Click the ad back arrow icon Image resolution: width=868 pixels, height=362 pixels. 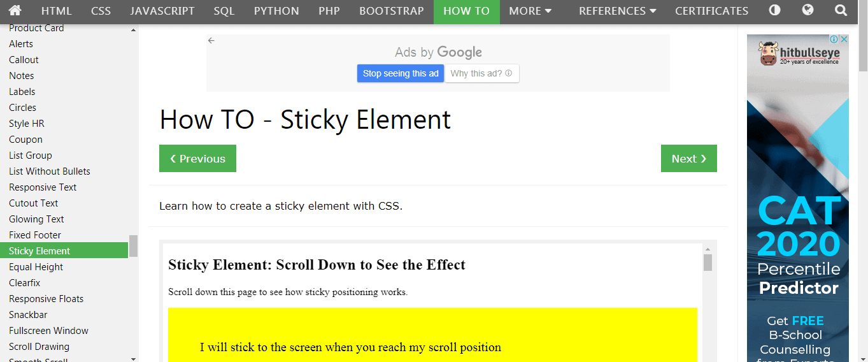click(x=211, y=40)
